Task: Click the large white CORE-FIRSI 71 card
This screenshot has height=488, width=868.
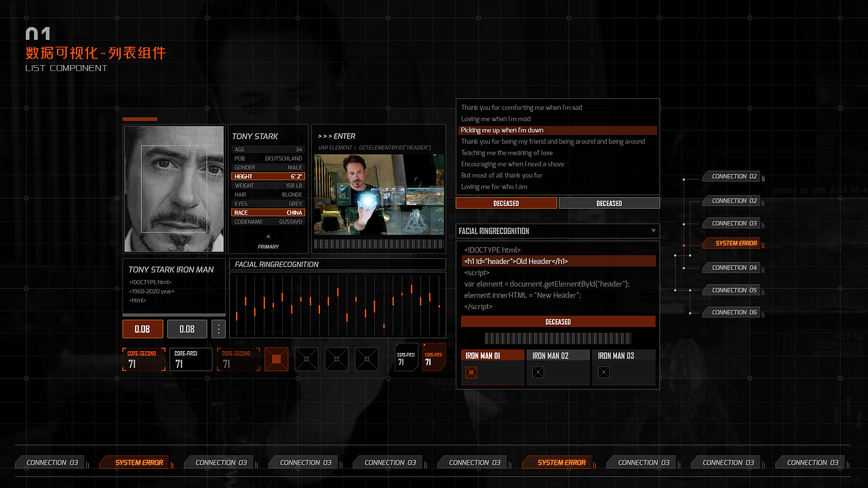Action: (191, 359)
